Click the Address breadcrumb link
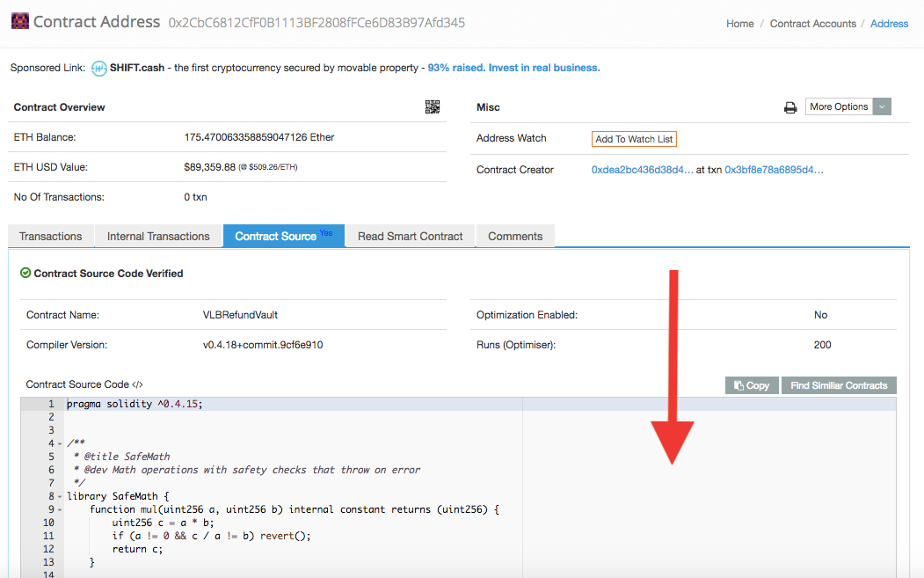This screenshot has height=578, width=924. (889, 24)
